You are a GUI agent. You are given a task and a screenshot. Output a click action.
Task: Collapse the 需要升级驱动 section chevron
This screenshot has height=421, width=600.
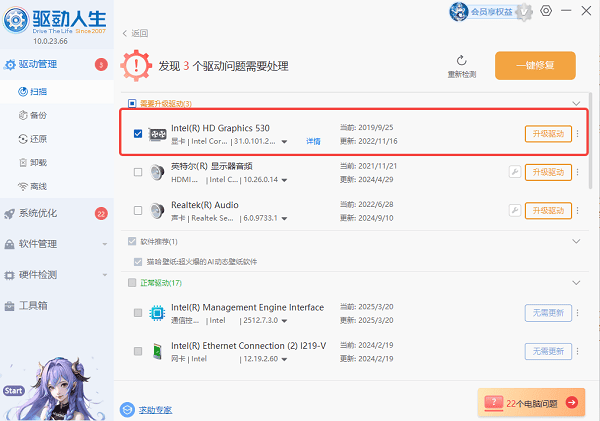coord(575,103)
